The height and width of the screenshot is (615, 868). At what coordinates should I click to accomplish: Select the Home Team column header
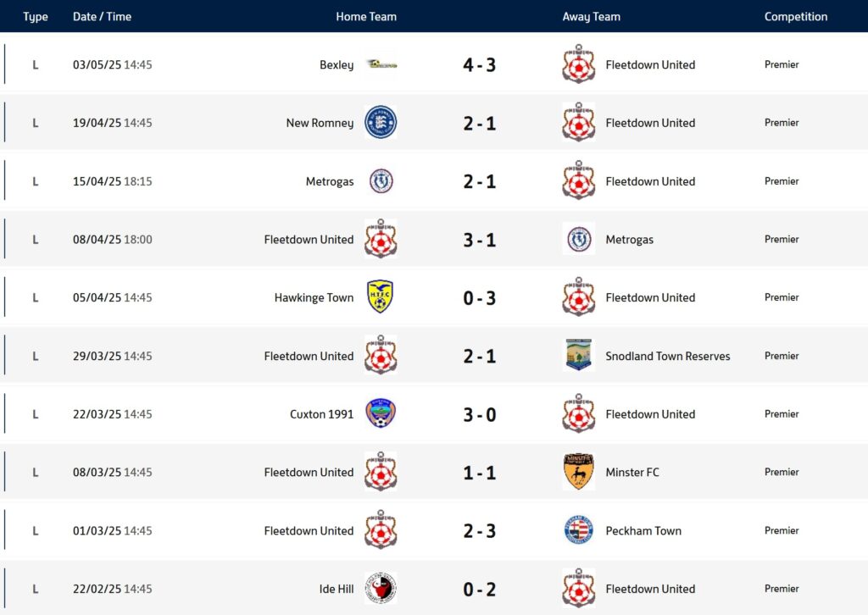click(366, 17)
